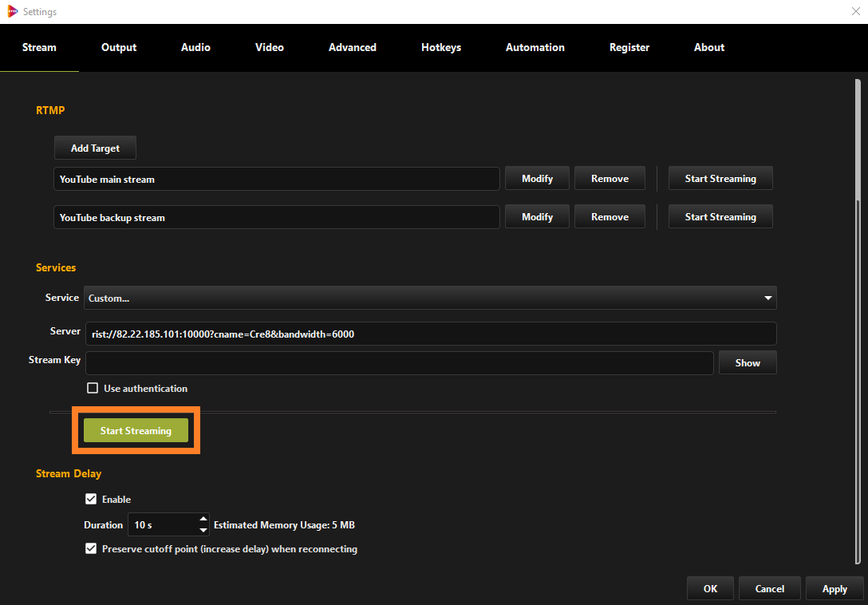Decrement the Duration stepper down arrow
Viewport: 868px width, 605px height.
coord(203,528)
